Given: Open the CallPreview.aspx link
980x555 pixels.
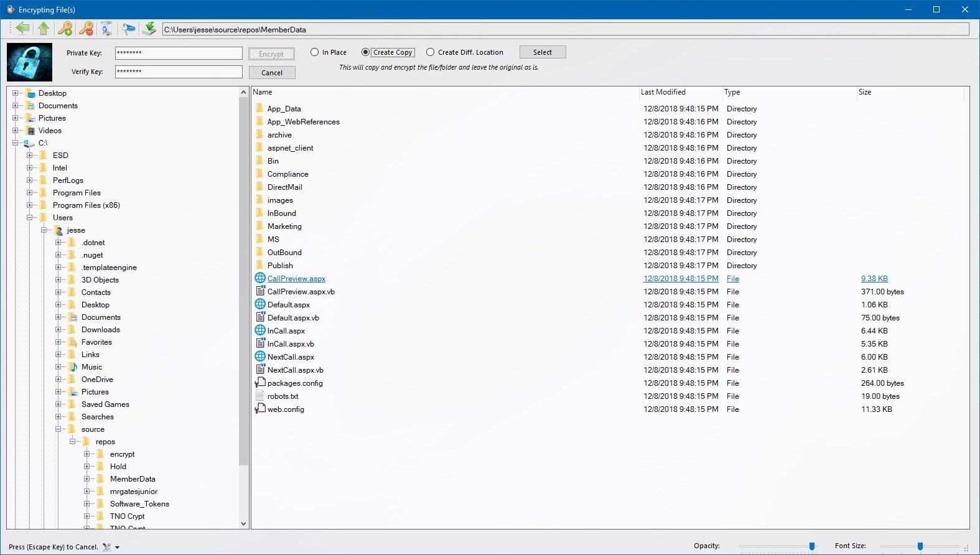Looking at the screenshot, I should point(296,279).
